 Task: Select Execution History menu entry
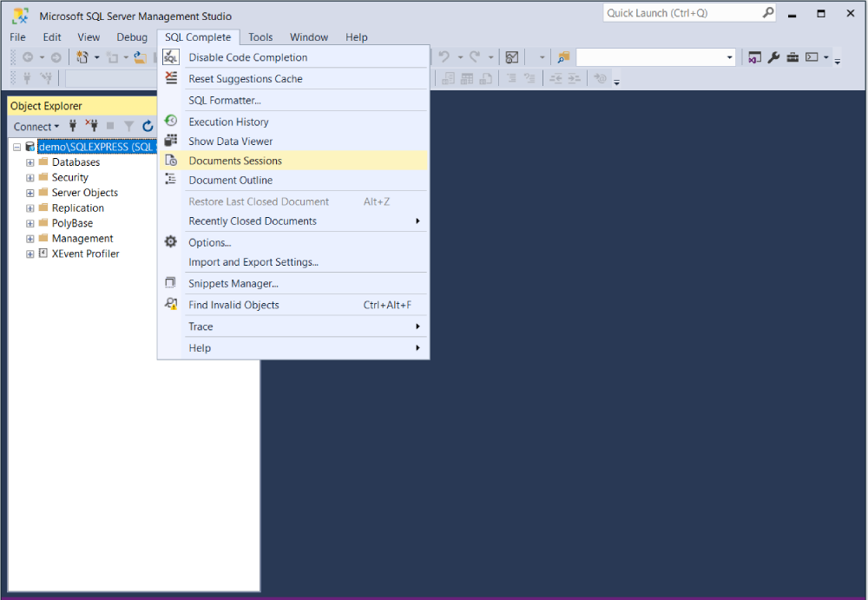(293, 122)
